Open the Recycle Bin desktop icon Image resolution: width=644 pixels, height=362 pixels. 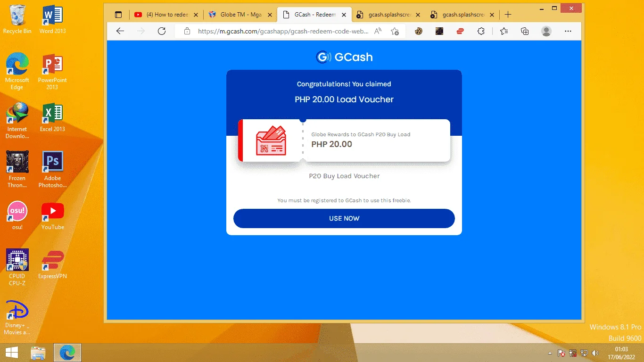coord(17,19)
